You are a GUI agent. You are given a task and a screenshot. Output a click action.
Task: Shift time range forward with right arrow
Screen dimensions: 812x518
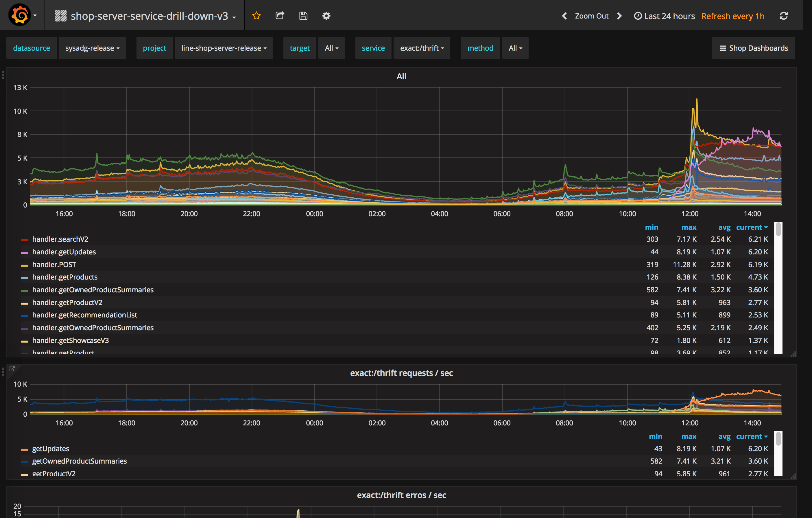pos(619,16)
